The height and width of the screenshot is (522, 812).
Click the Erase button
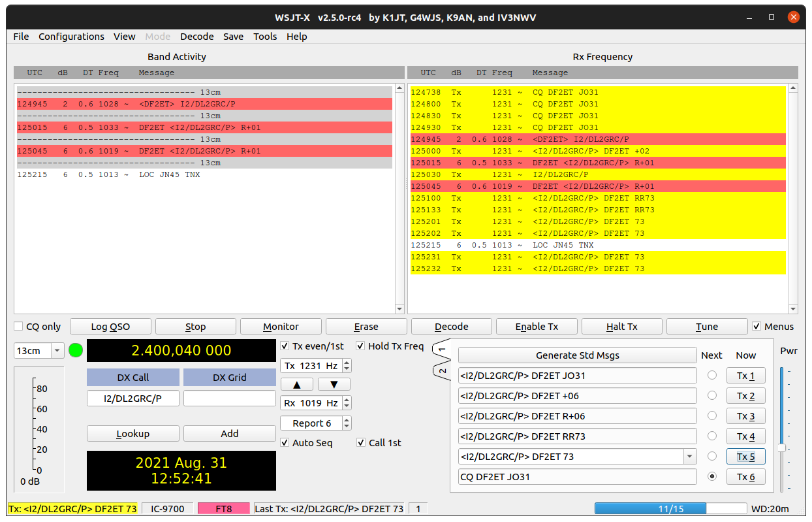(366, 327)
